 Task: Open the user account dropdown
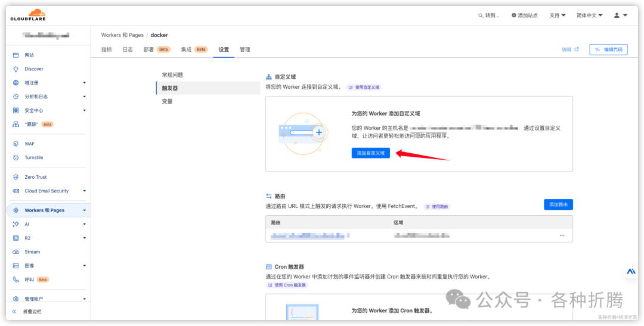(621, 15)
